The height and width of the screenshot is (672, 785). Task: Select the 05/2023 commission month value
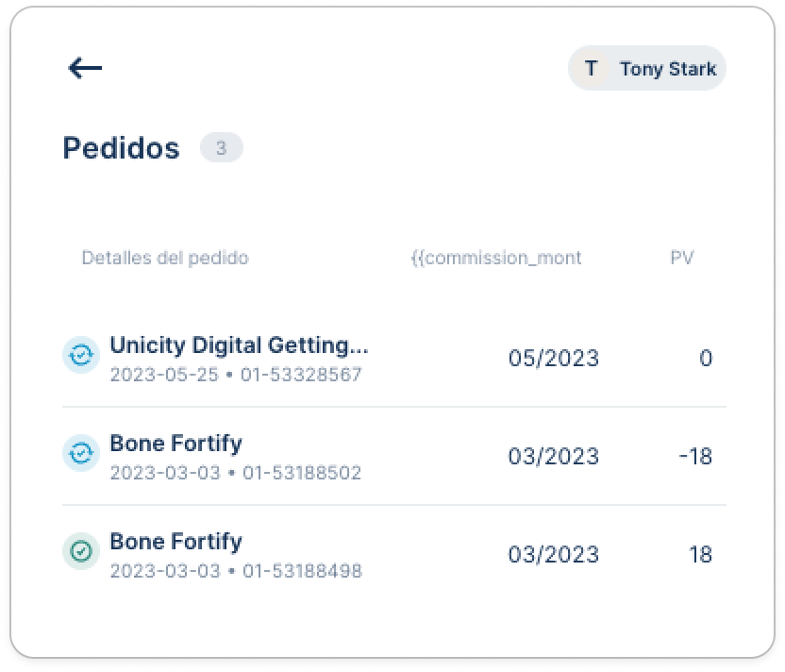(554, 358)
